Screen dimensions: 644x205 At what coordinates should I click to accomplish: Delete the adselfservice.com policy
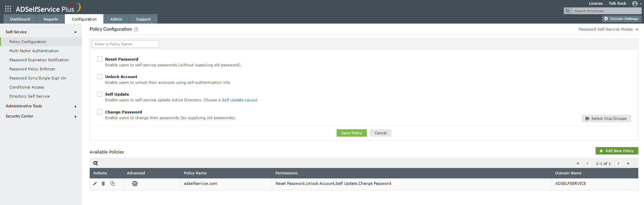pyautogui.click(x=103, y=184)
